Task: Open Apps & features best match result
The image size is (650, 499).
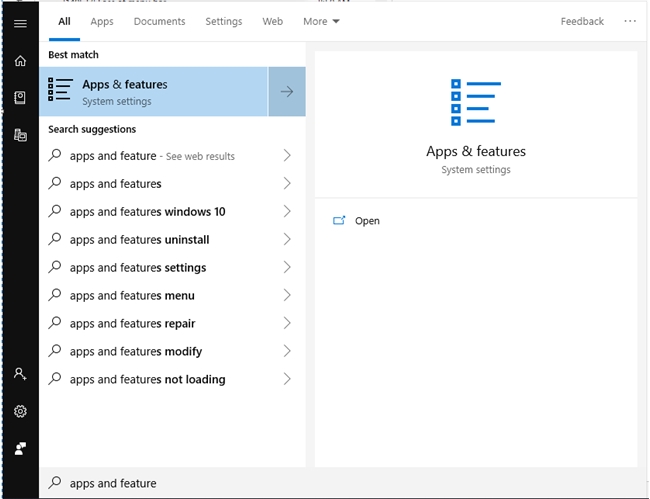Action: pyautogui.click(x=154, y=92)
